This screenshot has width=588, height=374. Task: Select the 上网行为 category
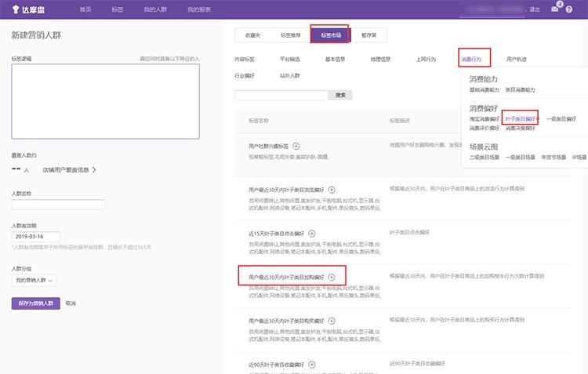coord(426,60)
